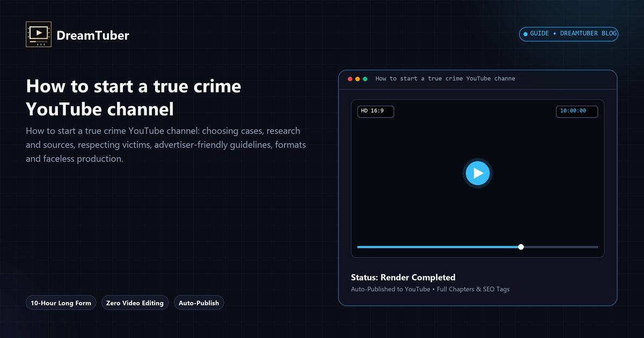Viewport: 644px width, 338px height.
Task: Click the window title "How to start a true crime YouTube channe"
Action: 445,79
